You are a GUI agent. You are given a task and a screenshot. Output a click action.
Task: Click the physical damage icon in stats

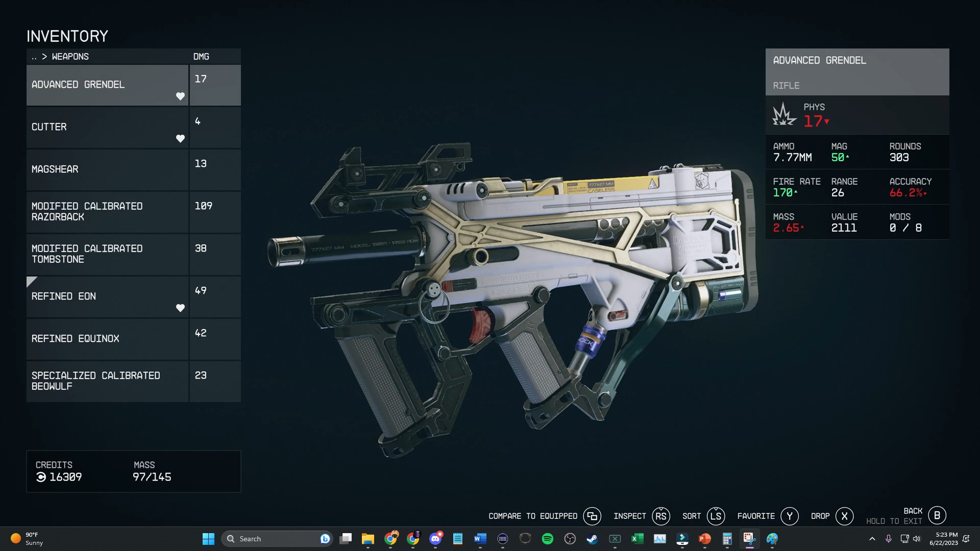(784, 114)
